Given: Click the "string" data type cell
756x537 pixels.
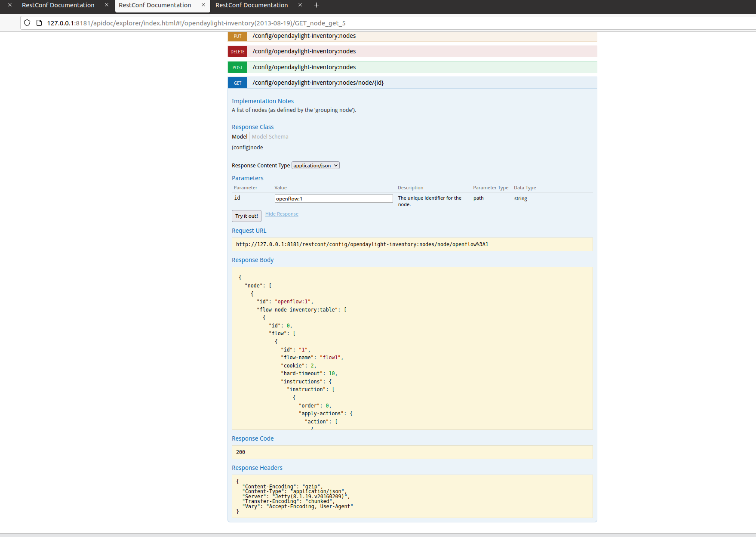Looking at the screenshot, I should (520, 198).
